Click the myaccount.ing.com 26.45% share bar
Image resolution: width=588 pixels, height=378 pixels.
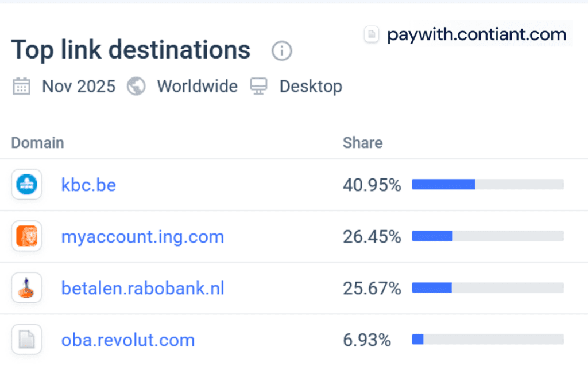[488, 236]
